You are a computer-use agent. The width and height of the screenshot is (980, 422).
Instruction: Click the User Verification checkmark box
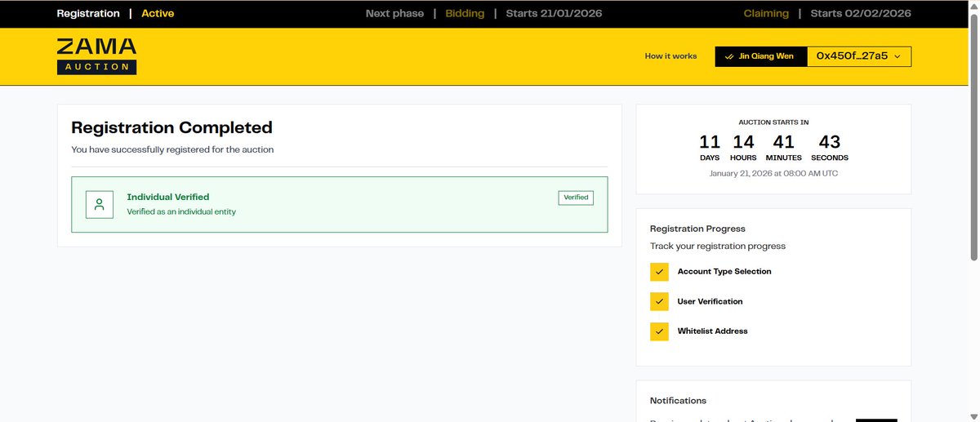click(659, 302)
